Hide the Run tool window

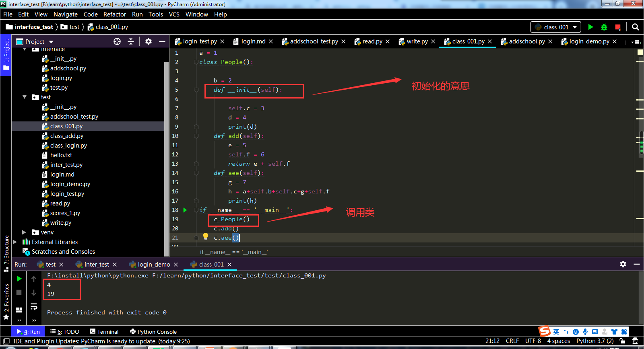coord(637,264)
